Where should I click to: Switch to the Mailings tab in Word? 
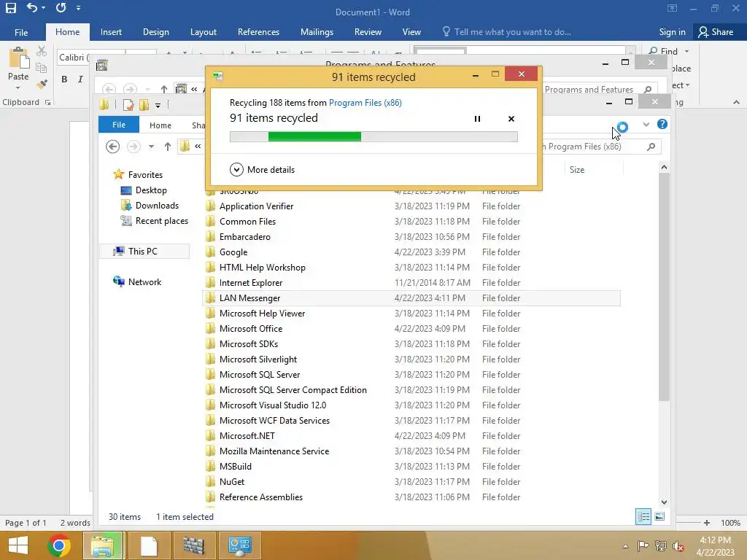pos(317,32)
